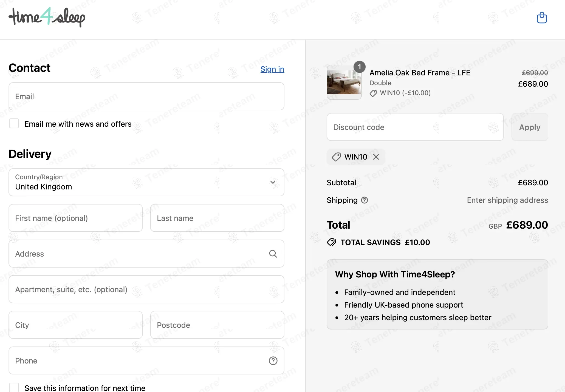Focus the Email input field
565x392 pixels.
pos(146,96)
